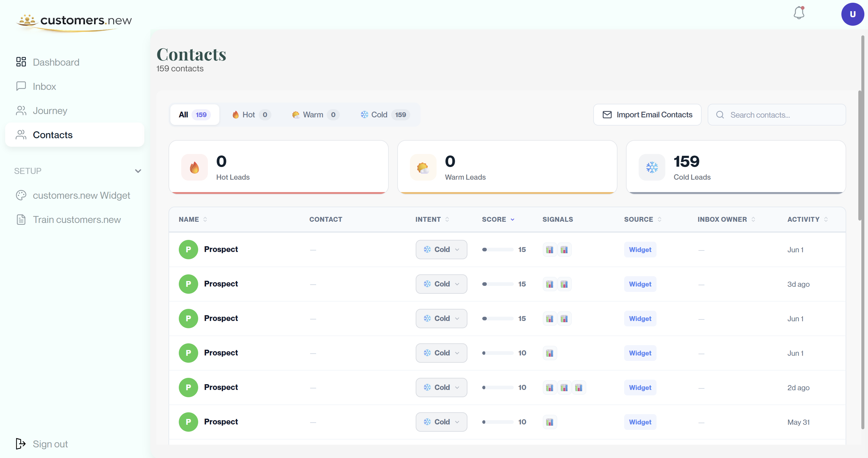Sort the table by Intent

click(x=432, y=219)
